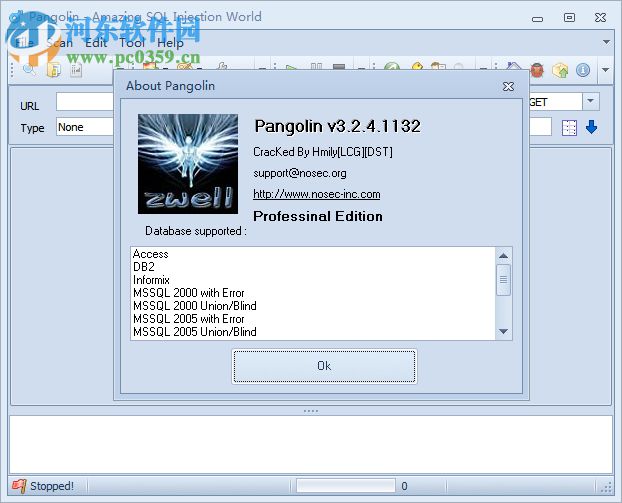Click the database list scrollbar thumb
The image size is (622, 503).
click(x=503, y=280)
